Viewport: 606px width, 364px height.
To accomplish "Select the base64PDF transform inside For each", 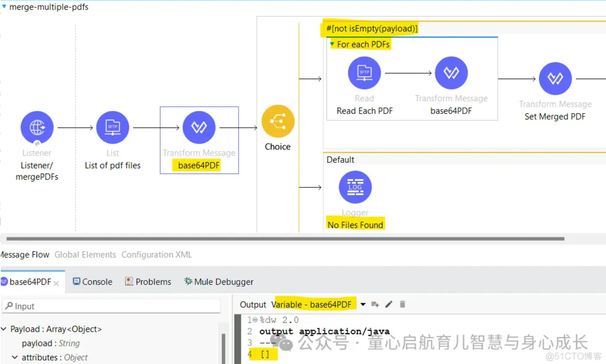I will click(x=451, y=73).
